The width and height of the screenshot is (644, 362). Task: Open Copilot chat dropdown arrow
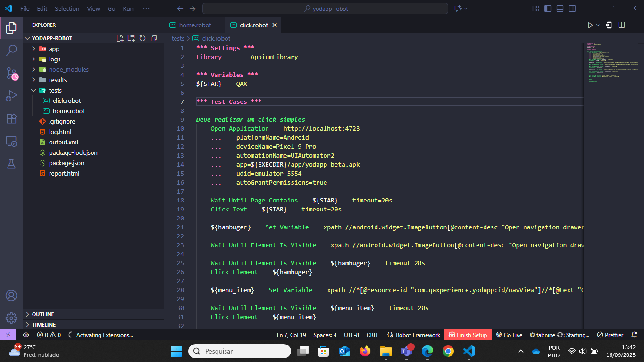tap(466, 8)
